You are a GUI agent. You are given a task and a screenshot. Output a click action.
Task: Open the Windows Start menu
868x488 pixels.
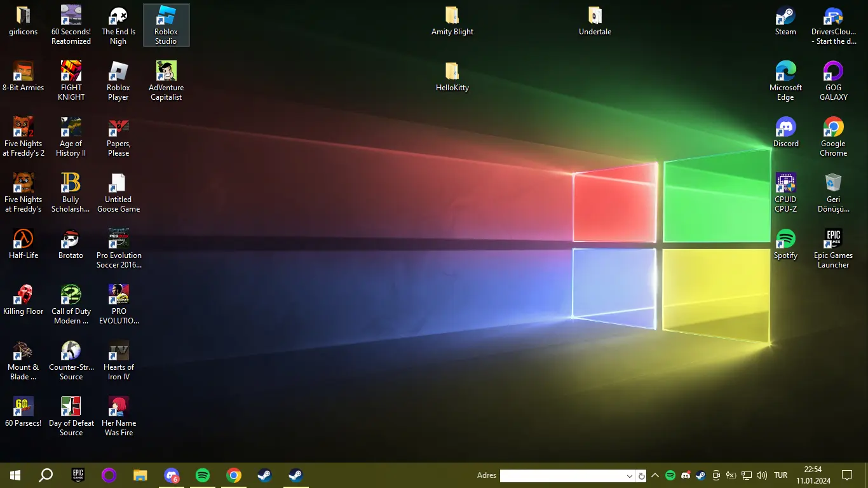(15, 475)
